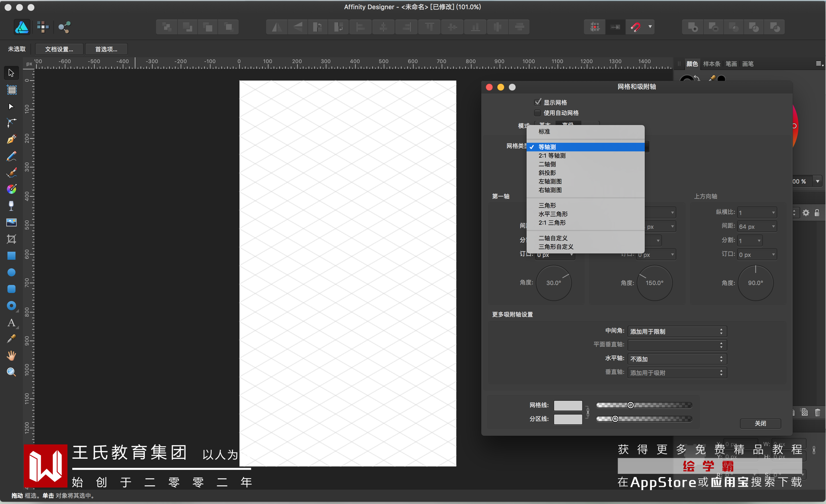Enable the 使用自动网格 checkbox
This screenshot has width=826, height=504.
pyautogui.click(x=538, y=113)
